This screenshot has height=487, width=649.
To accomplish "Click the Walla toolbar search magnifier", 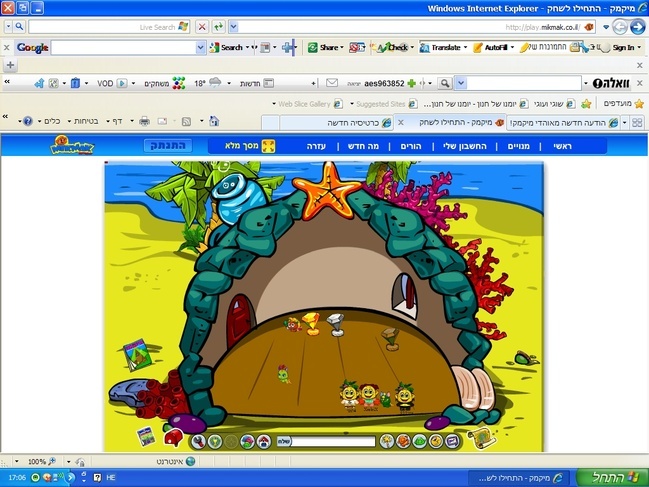I will pyautogui.click(x=445, y=83).
